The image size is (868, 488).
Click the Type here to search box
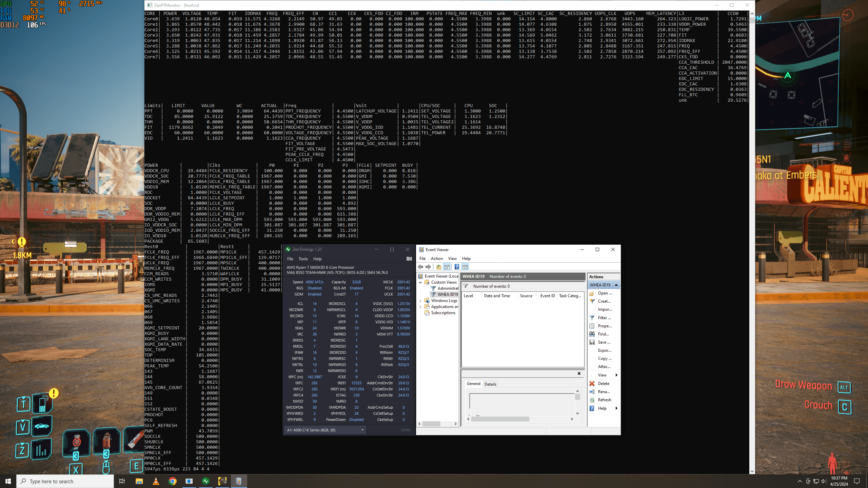tap(66, 481)
